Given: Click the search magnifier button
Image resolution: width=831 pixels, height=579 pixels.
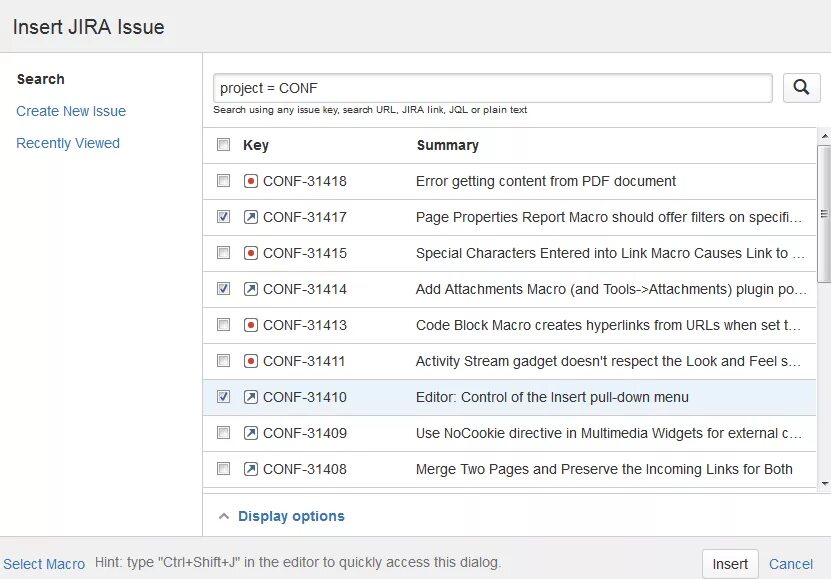Looking at the screenshot, I should pyautogui.click(x=801, y=88).
